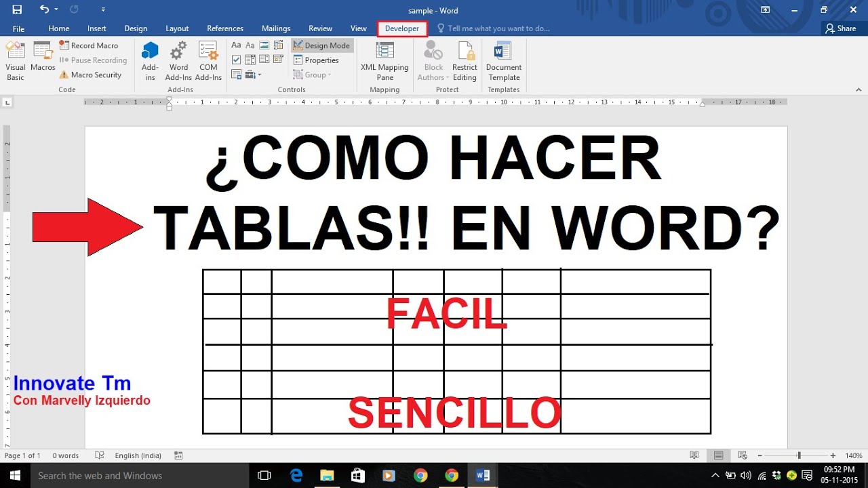Switch to the Insert tab
Screen dimensions: 868x488
click(x=97, y=28)
